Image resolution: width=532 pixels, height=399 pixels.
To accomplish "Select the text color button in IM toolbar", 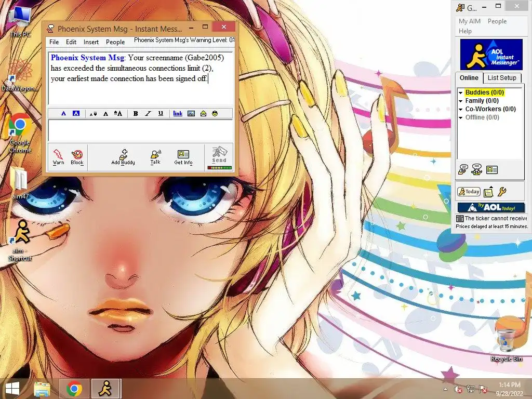I will 63,113.
